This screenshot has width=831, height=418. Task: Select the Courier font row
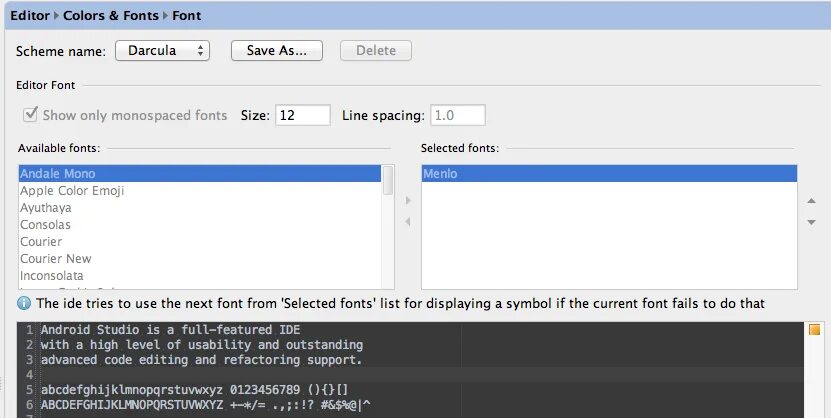tap(200, 241)
